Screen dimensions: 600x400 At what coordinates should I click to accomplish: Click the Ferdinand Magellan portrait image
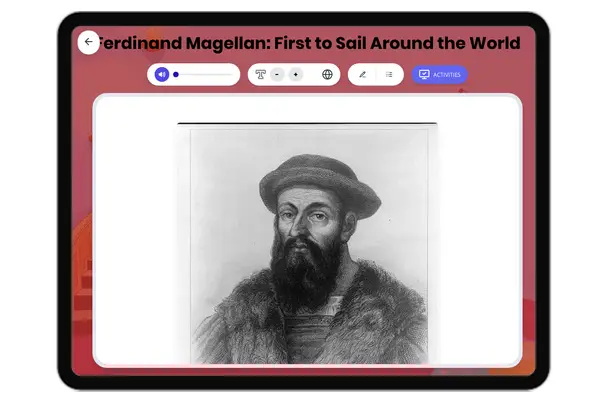point(307,243)
